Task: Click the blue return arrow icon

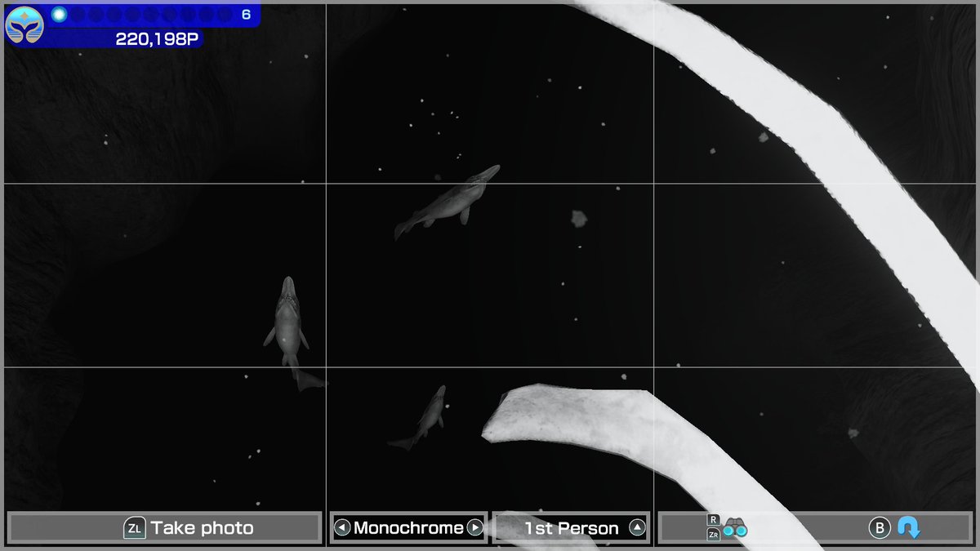Action: [x=908, y=528]
